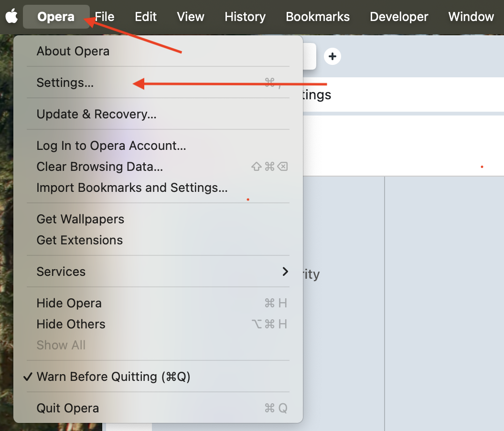Open Clear Browsing Data
This screenshot has width=504, height=431.
pyautogui.click(x=99, y=167)
